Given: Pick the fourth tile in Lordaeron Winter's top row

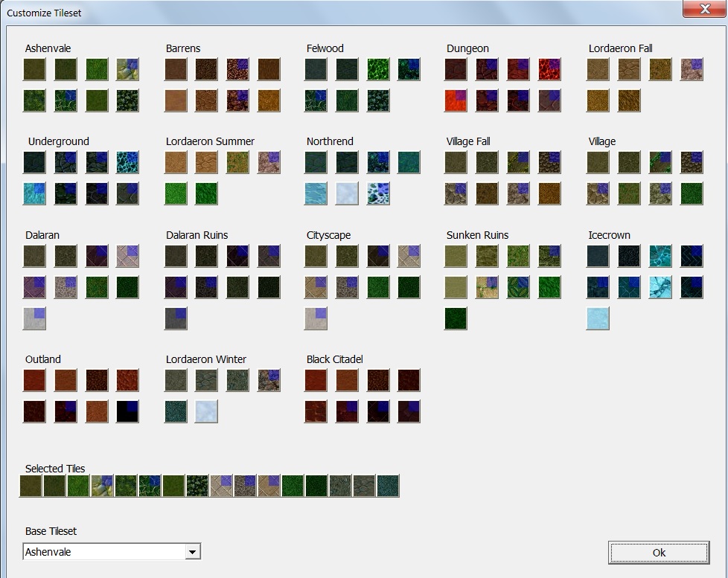Looking at the screenshot, I should pos(269,380).
